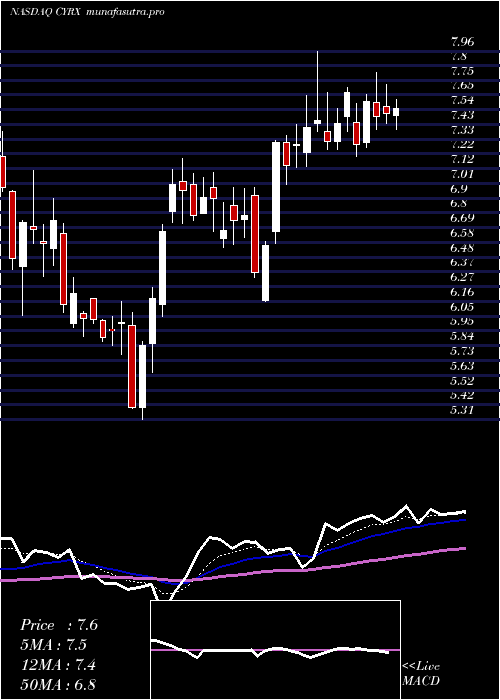This screenshot has width=500, height=700.
Task: Click the 7.8 price axis label
Action: 459,57
